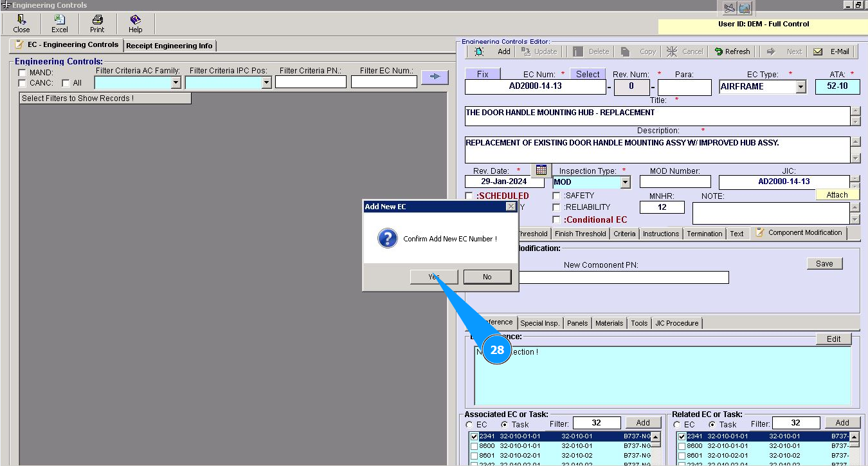Open the Termination tab
This screenshot has height=466, width=868.
pyautogui.click(x=705, y=234)
